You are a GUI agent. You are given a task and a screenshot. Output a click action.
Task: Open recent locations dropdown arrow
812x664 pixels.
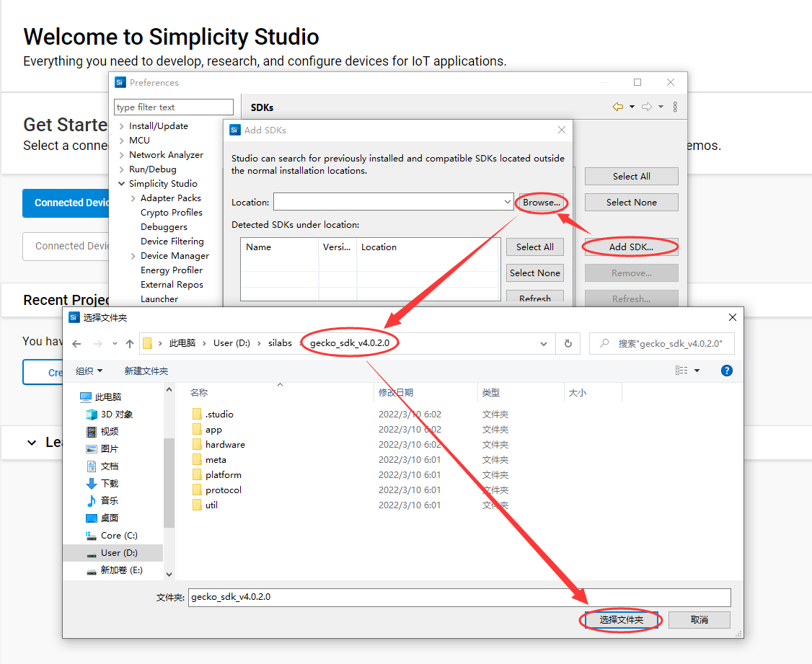pos(115,344)
